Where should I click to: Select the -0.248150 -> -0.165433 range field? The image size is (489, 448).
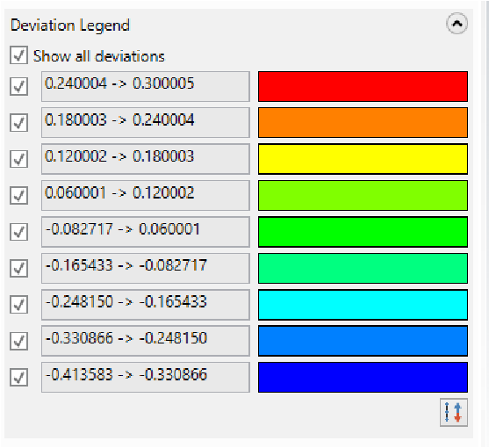tap(146, 305)
